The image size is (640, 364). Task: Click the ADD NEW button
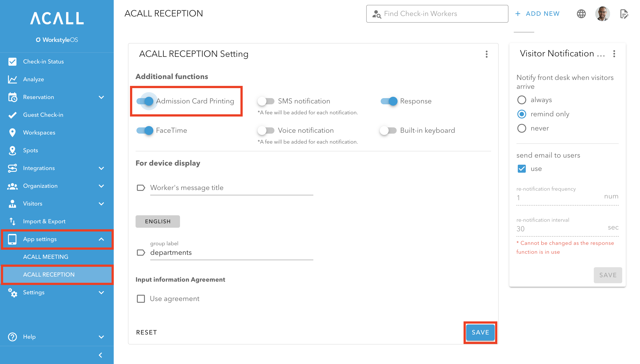537,14
